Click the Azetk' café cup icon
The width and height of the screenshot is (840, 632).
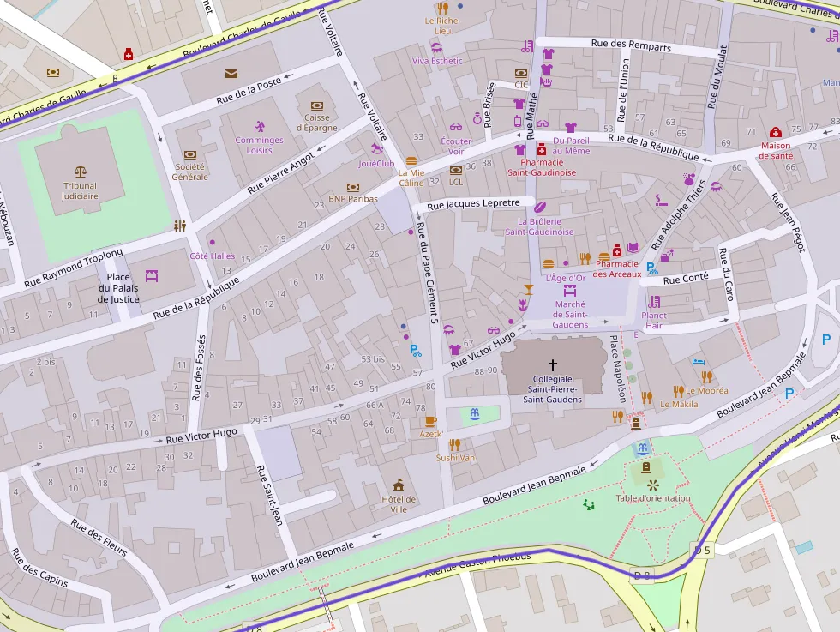click(430, 421)
